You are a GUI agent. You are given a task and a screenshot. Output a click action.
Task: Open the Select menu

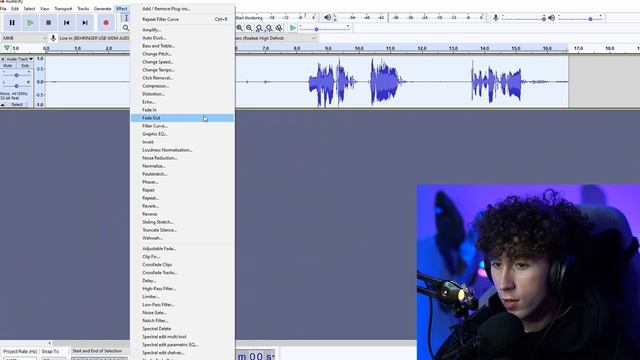[29, 9]
